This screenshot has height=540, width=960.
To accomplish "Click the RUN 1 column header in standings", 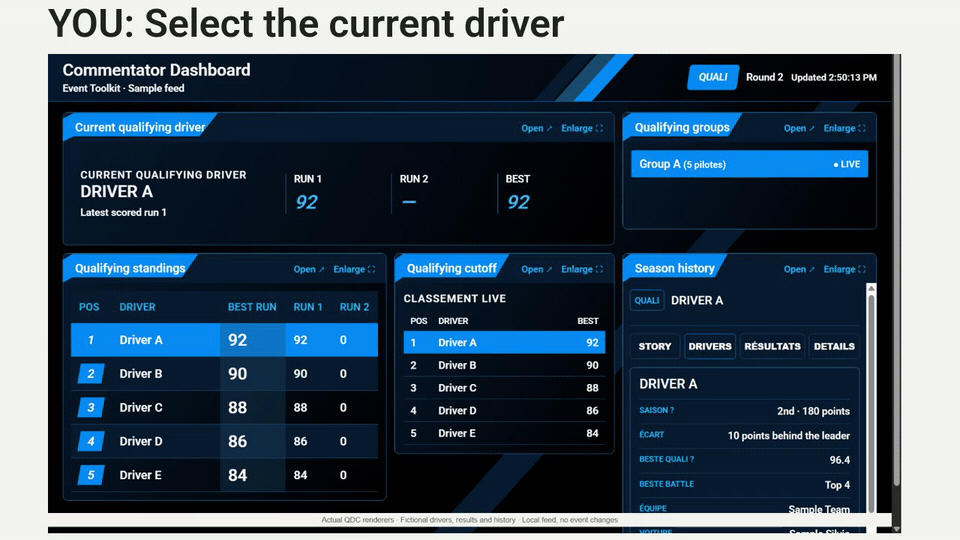I will click(307, 307).
